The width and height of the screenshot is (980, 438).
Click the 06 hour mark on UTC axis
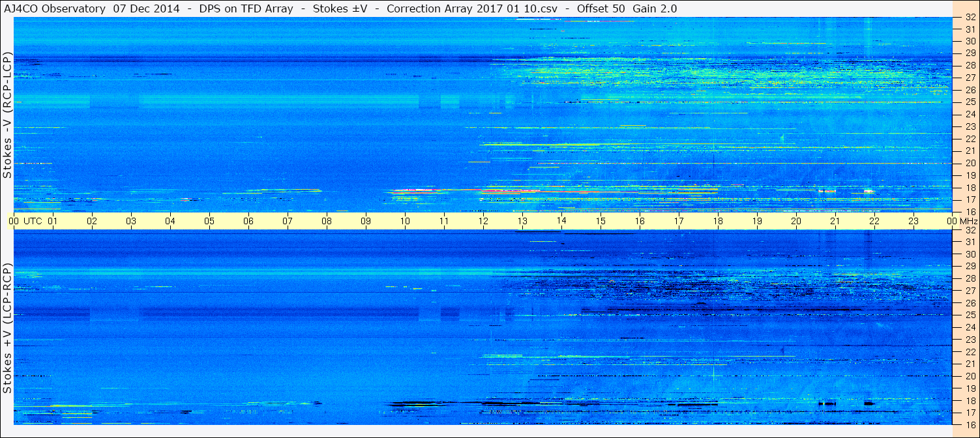(x=248, y=221)
